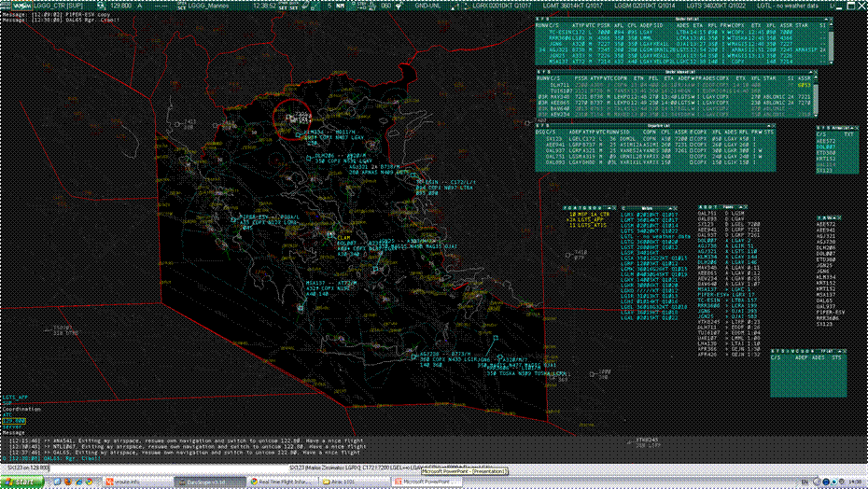
Task: Collapse the second flight list via header arrow
Action: 811,72
